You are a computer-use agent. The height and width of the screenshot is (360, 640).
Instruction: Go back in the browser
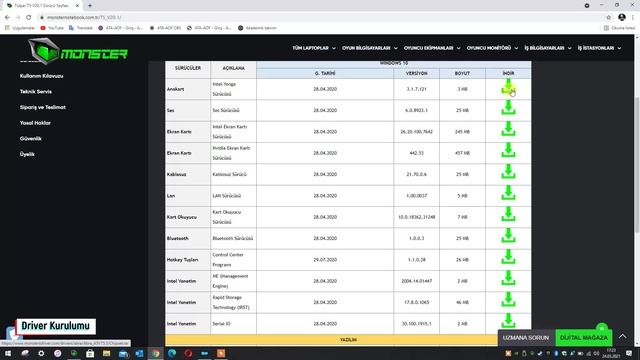click(x=7, y=17)
